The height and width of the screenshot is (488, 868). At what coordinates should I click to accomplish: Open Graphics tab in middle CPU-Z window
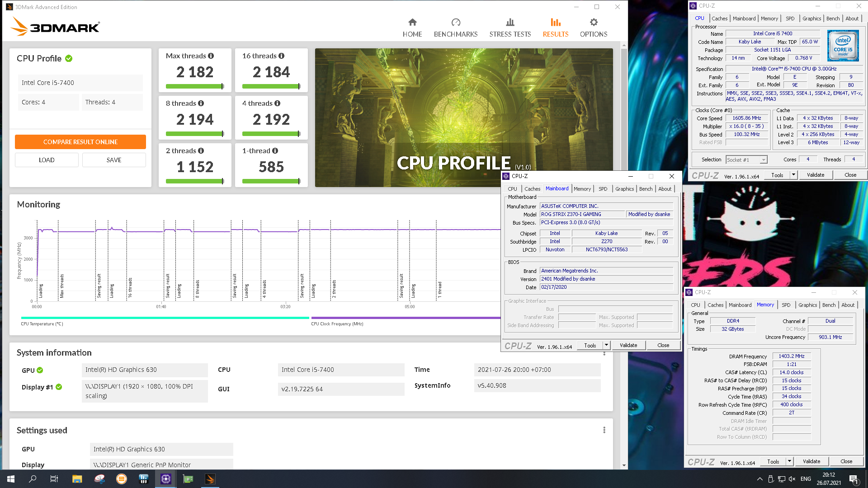coord(624,189)
